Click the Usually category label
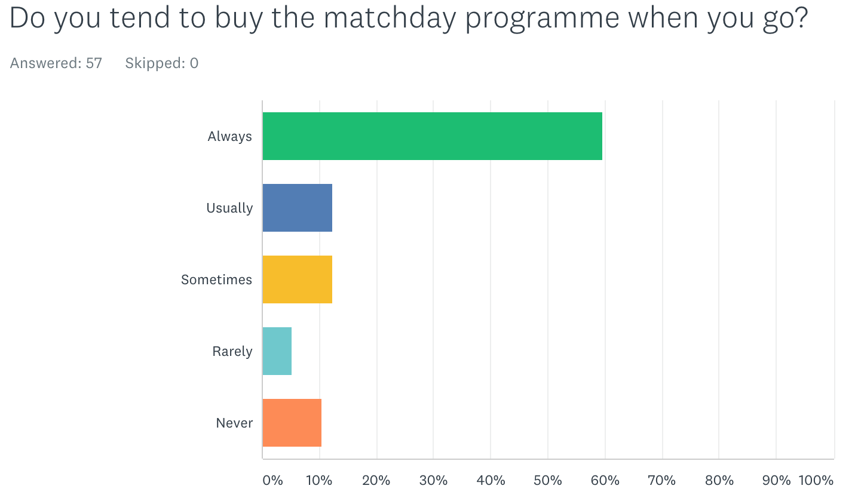Screen dimensions: 858x504 click(x=229, y=208)
